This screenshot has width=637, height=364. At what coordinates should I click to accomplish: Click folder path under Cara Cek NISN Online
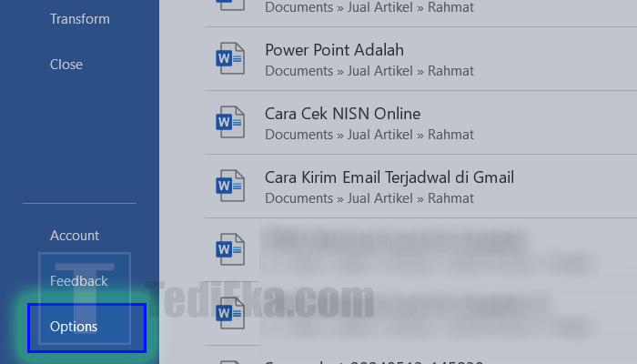[369, 135]
